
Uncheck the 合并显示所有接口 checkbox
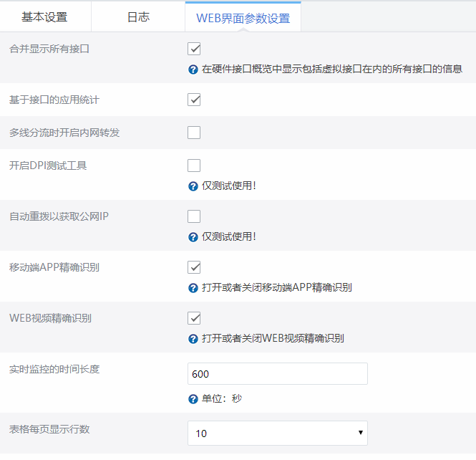click(x=194, y=49)
